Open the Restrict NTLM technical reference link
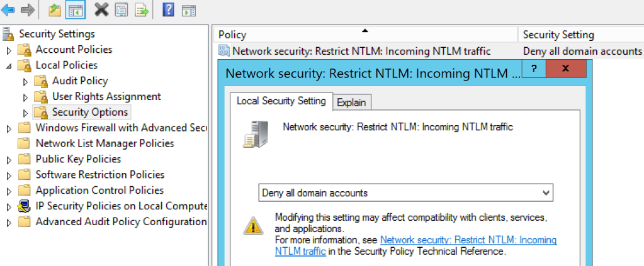 (x=468, y=240)
